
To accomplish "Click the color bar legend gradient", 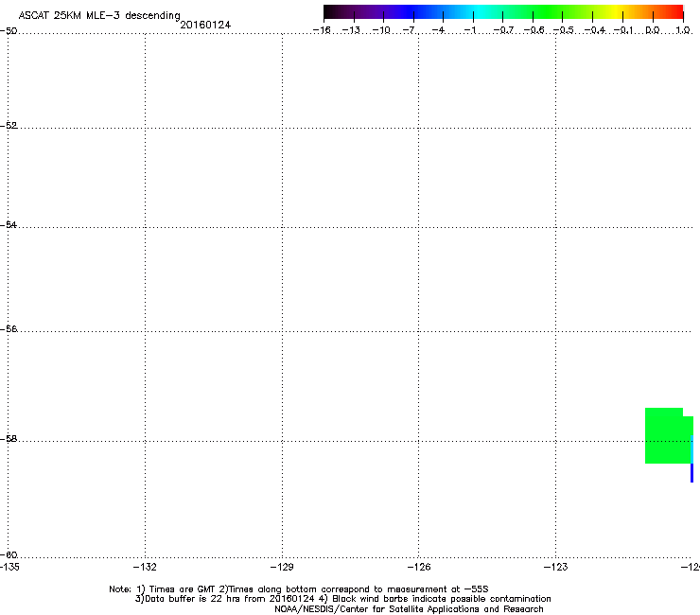I will pos(503,12).
